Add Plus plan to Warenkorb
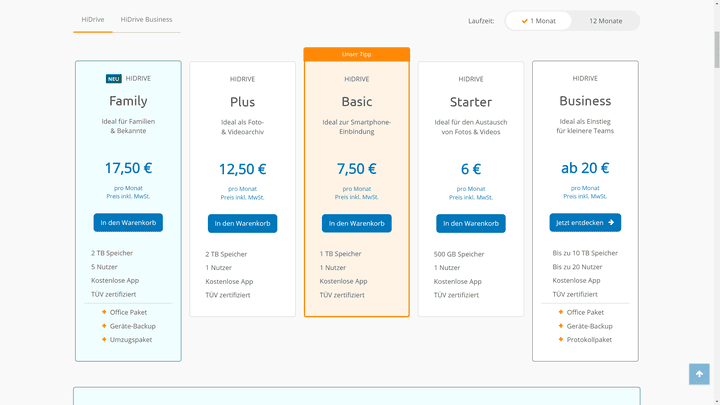The image size is (720, 405). pos(242,224)
